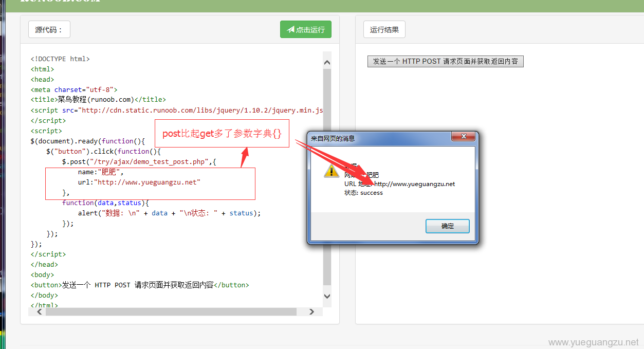The height and width of the screenshot is (349, 644).
Task: Click the $(document).ready line
Action: [x=88, y=141]
